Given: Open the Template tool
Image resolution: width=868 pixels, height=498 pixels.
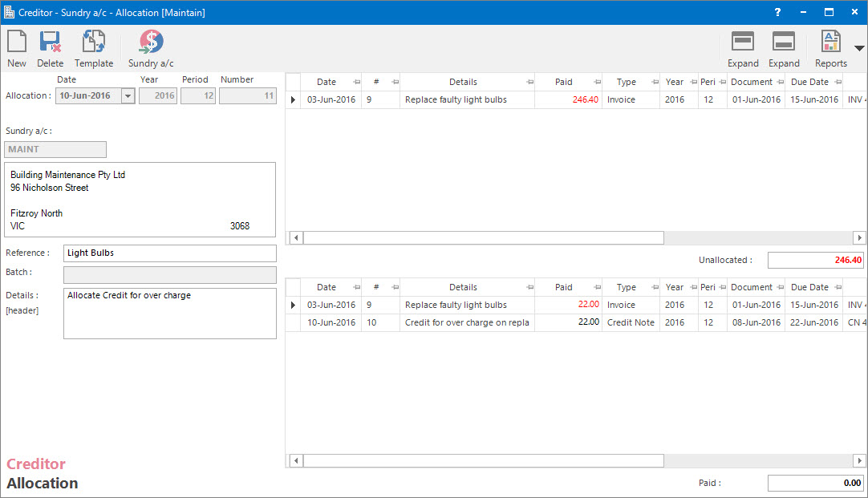Looking at the screenshot, I should tap(94, 43).
